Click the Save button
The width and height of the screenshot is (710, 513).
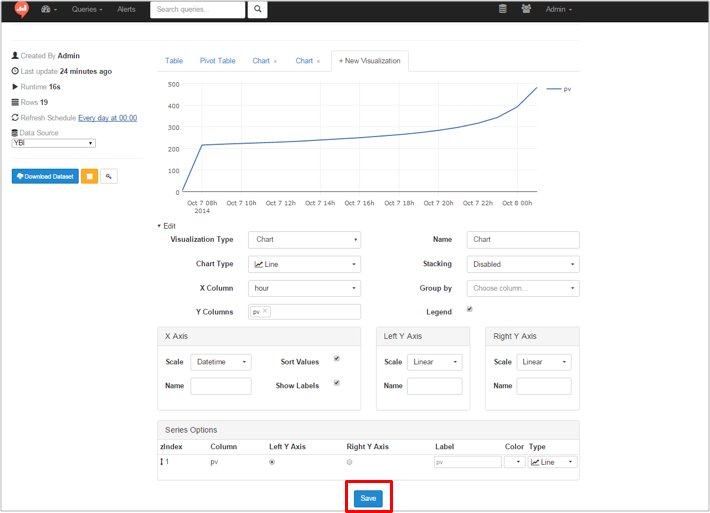(368, 498)
